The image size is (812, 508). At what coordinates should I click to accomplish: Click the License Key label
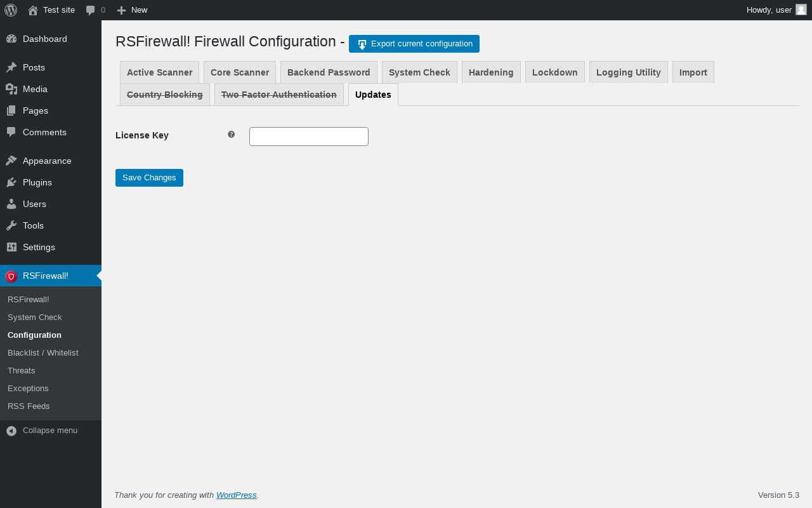coord(142,135)
